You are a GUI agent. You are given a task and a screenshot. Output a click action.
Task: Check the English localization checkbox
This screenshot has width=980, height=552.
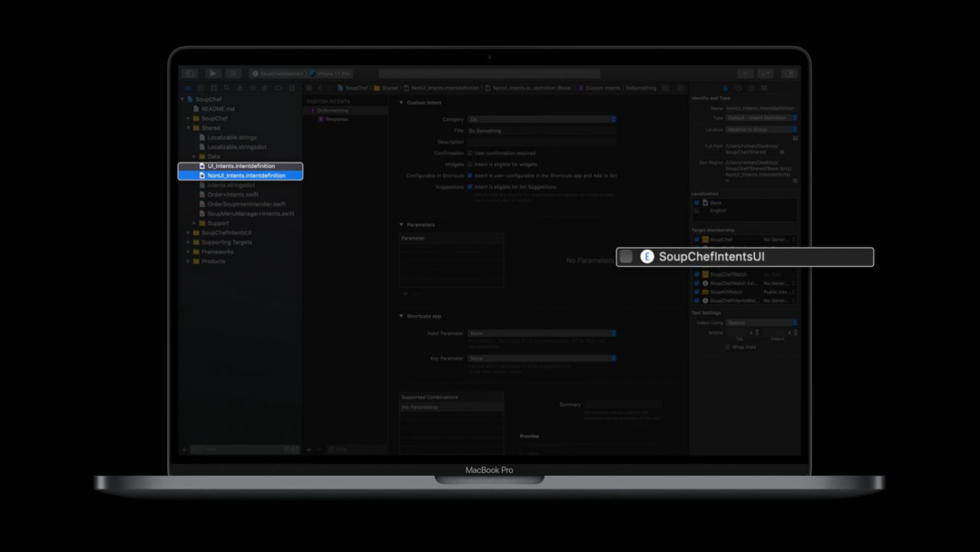(697, 211)
